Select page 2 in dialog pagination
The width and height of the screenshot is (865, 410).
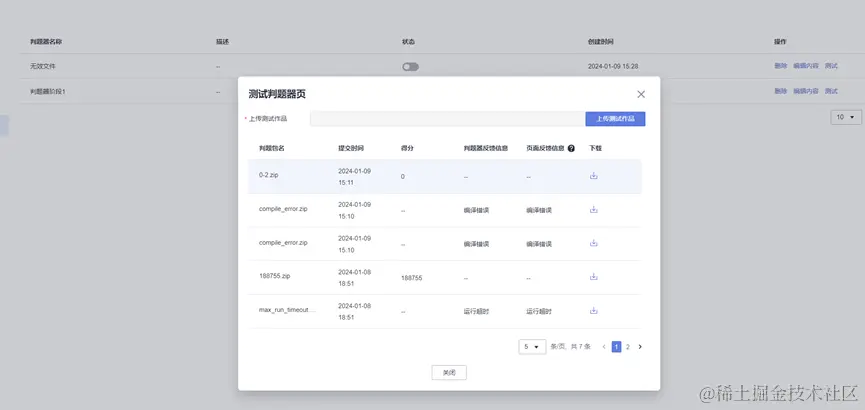click(x=628, y=347)
